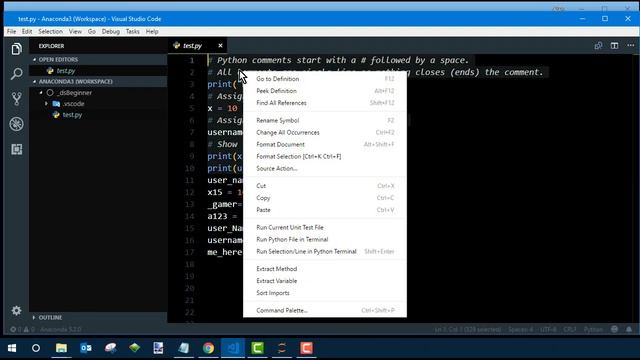Screen dimensions: 640x360
Task: Open Source Action submenu entry
Action: pos(325,169)
